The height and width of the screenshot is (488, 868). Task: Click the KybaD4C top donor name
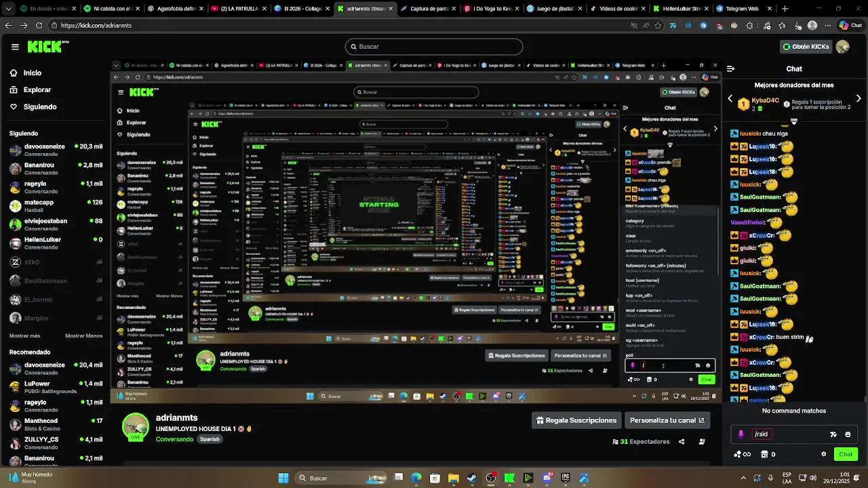pyautogui.click(x=766, y=100)
